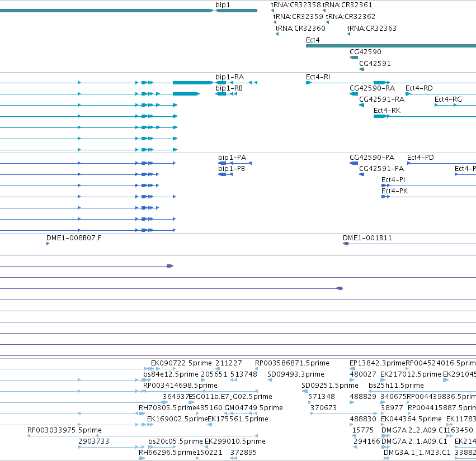Select the GM04749.5prime EST label

pos(253,408)
